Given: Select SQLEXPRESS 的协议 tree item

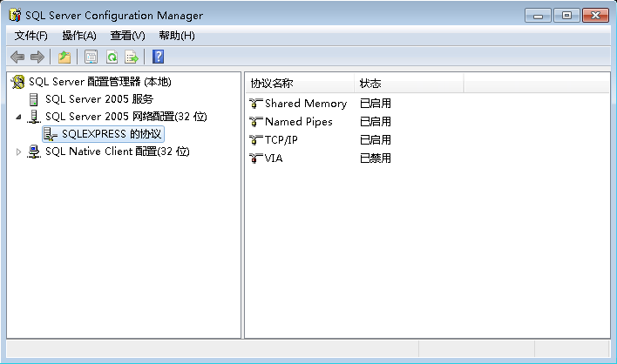Looking at the screenshot, I should (x=112, y=134).
